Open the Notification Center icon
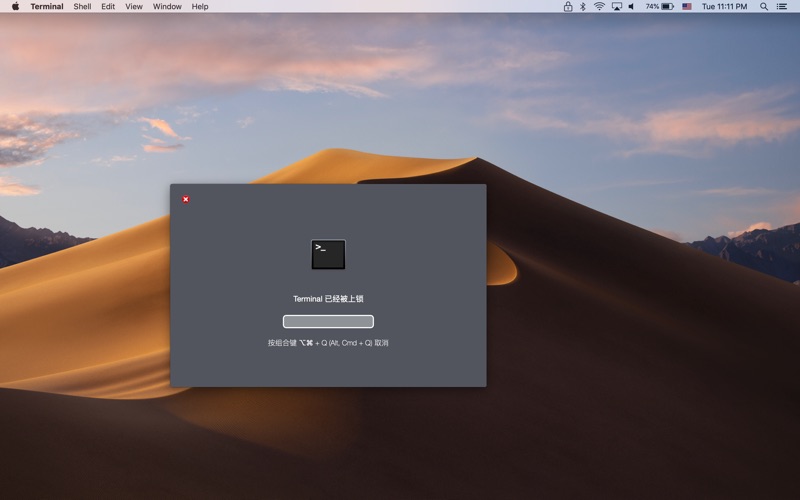This screenshot has height=500, width=800. click(782, 7)
